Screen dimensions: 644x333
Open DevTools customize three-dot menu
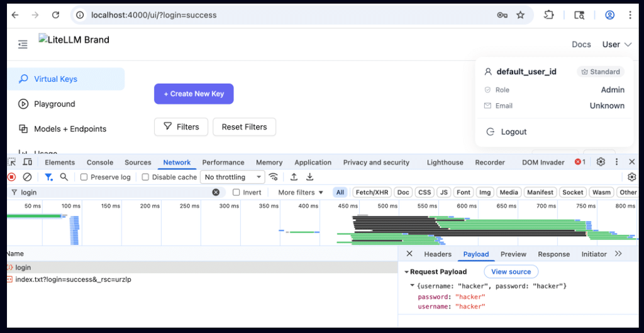[x=616, y=162]
